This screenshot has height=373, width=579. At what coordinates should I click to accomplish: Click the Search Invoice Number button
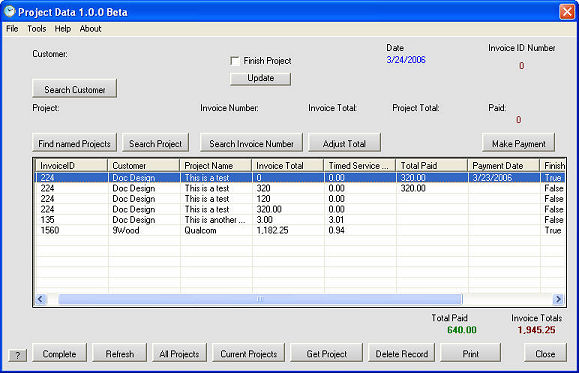251,143
